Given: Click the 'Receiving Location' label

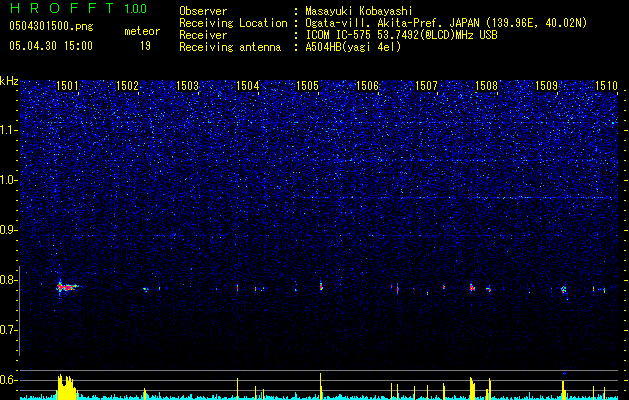Looking at the screenshot, I should coord(233,23).
